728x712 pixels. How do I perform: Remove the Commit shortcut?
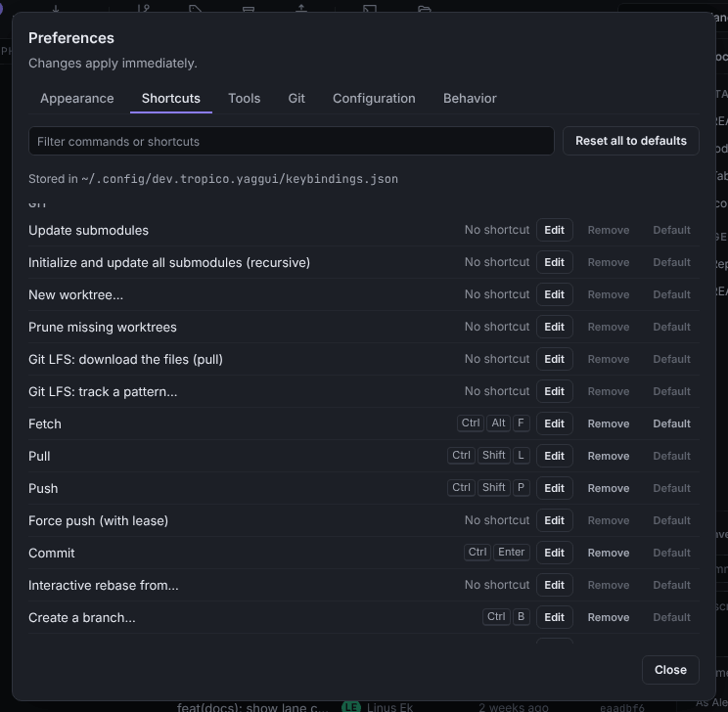pos(609,553)
